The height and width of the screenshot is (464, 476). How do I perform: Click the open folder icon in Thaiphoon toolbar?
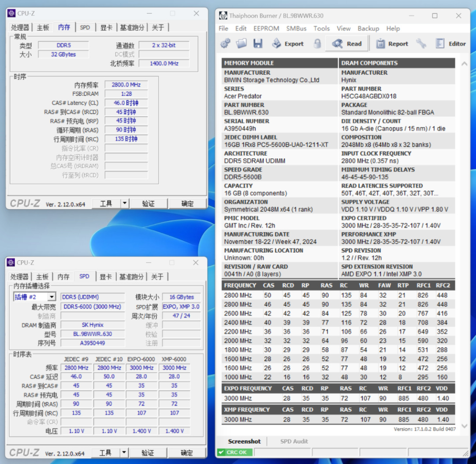[241, 44]
